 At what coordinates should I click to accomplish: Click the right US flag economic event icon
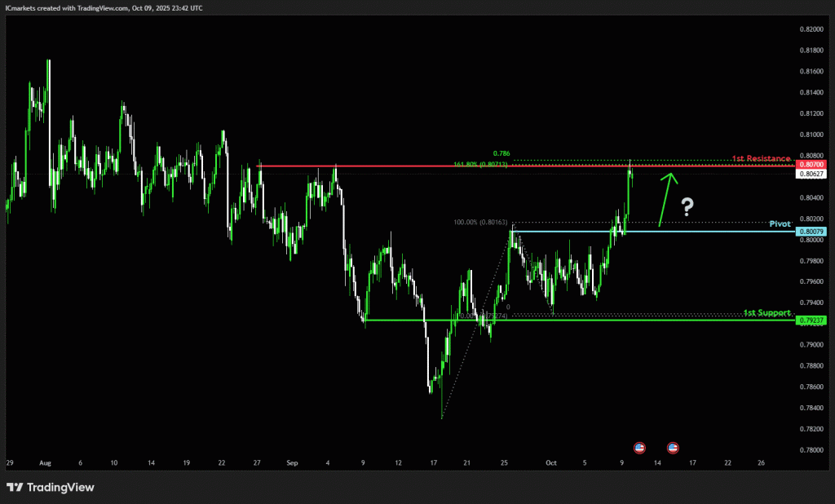pos(674,447)
